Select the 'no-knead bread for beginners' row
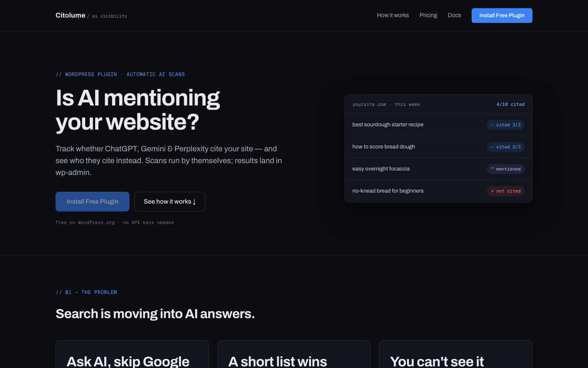The height and width of the screenshot is (368, 588). tap(439, 191)
